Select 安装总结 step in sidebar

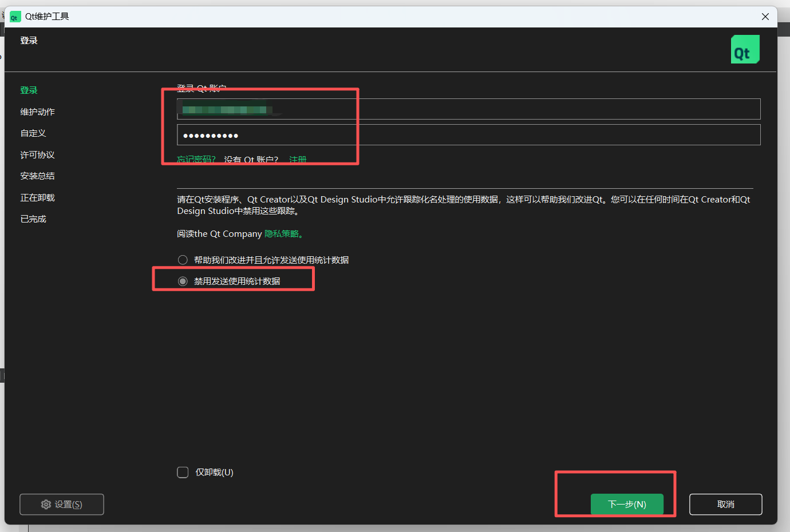(38, 176)
